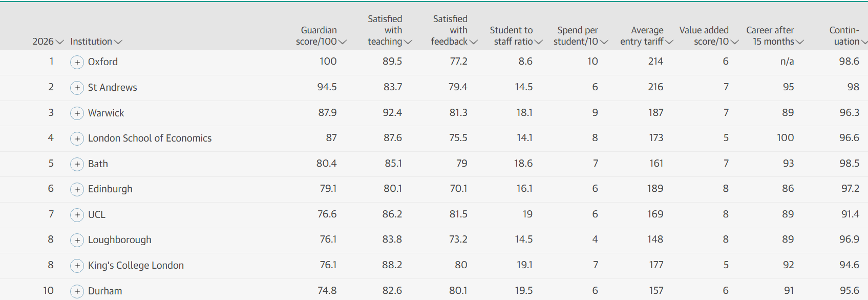This screenshot has width=868, height=300.
Task: Expand King's College London plus icon
Action: 77,266
